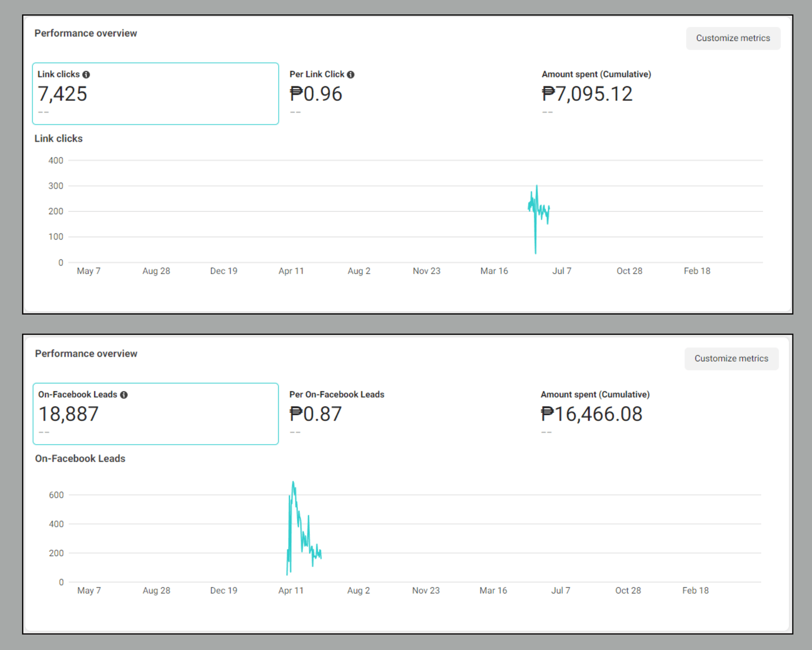Screen dimensions: 812x650
Task: Click the Jul 7 label on Link clicks chart
Action: click(561, 271)
